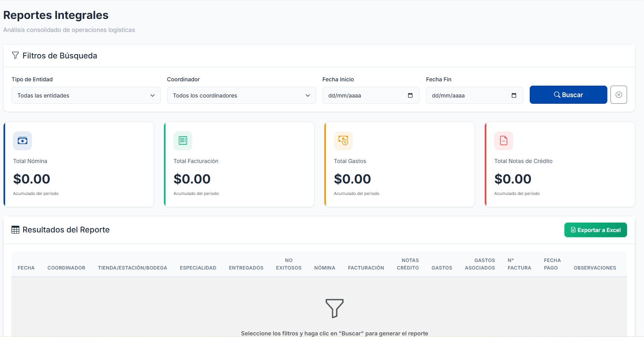Click the Total Notas de Crédito document icon
644x337 pixels.
coord(504,141)
